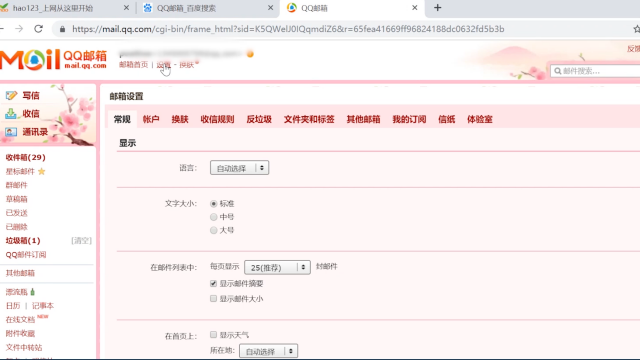Select 中号 text size radio button
640x360 pixels.
point(213,217)
